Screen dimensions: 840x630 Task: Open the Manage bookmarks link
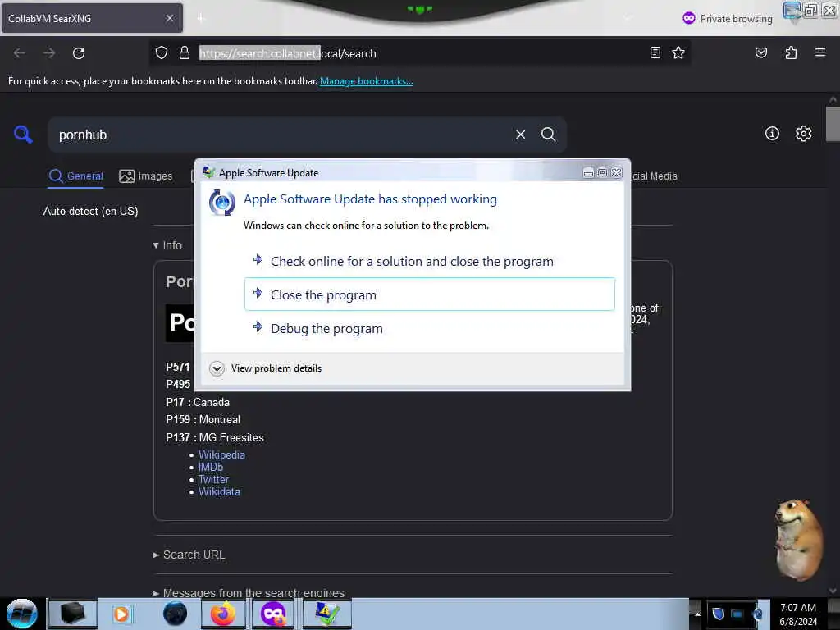point(367,81)
